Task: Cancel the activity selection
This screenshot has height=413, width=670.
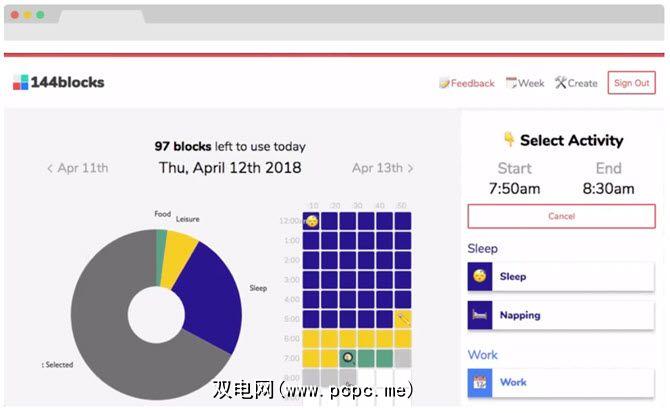Action: click(x=561, y=216)
